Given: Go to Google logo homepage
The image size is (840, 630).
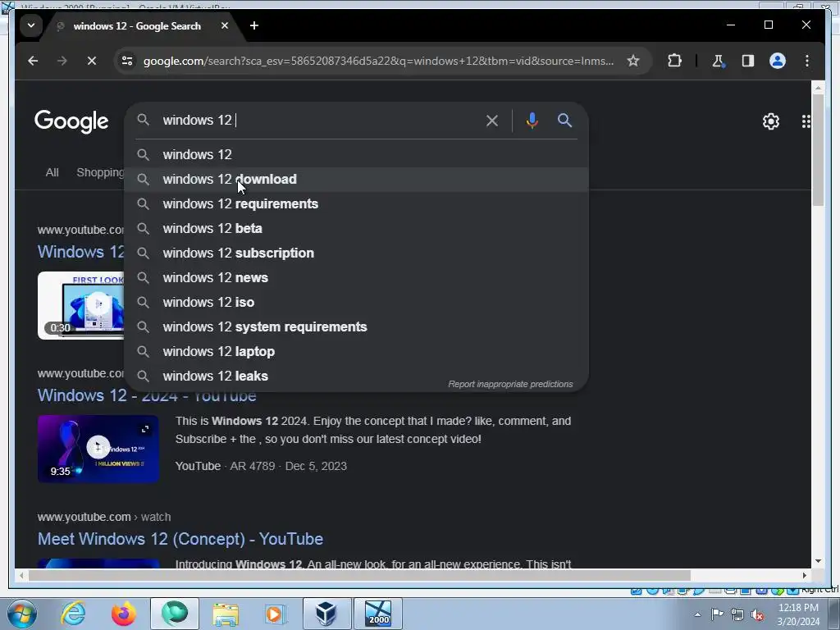Looking at the screenshot, I should pyautogui.click(x=71, y=121).
